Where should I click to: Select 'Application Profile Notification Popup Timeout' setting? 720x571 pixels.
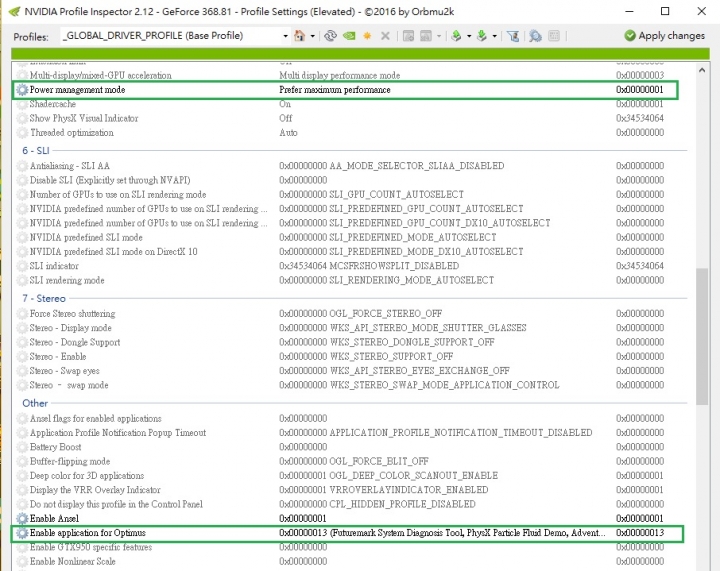[x=118, y=432]
